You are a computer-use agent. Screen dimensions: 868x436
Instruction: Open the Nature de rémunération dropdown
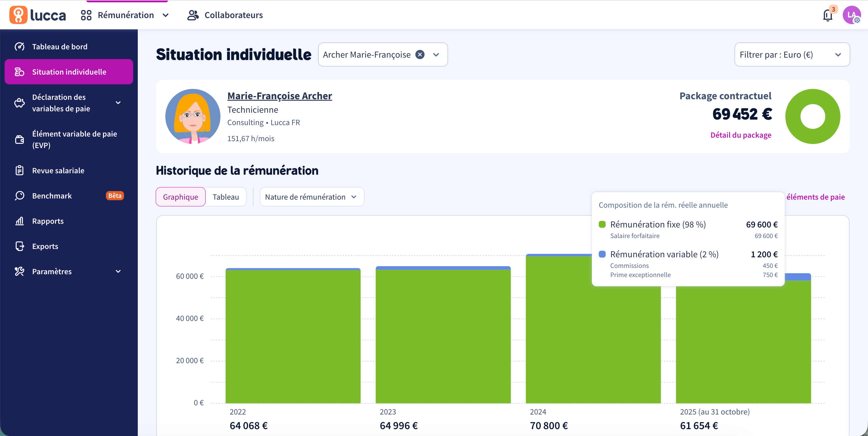311,197
